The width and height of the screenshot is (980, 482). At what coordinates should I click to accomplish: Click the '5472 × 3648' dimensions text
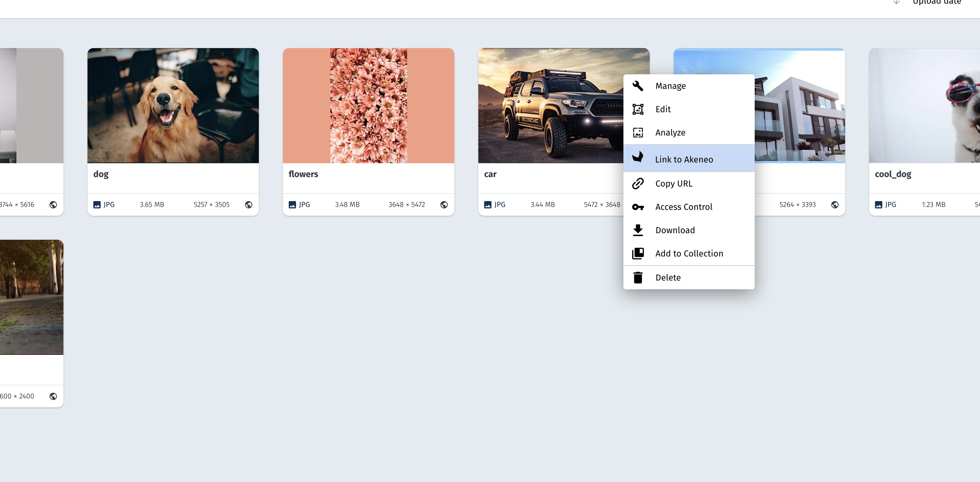pyautogui.click(x=602, y=204)
